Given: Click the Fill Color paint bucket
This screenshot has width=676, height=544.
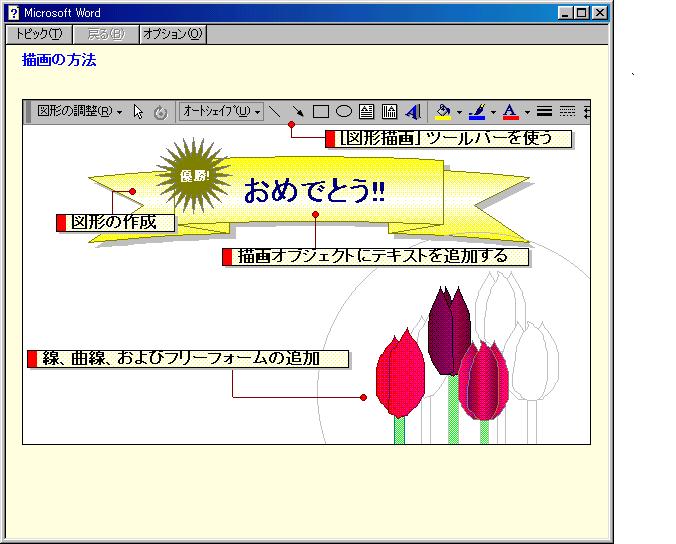Looking at the screenshot, I should tap(443, 112).
